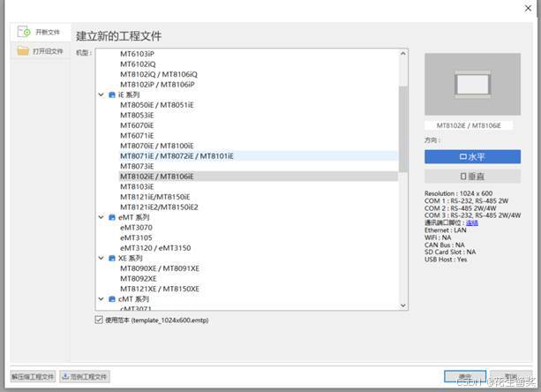The height and width of the screenshot is (392, 541).
Task: Collapse the cMT 系列 group
Action: click(x=101, y=298)
